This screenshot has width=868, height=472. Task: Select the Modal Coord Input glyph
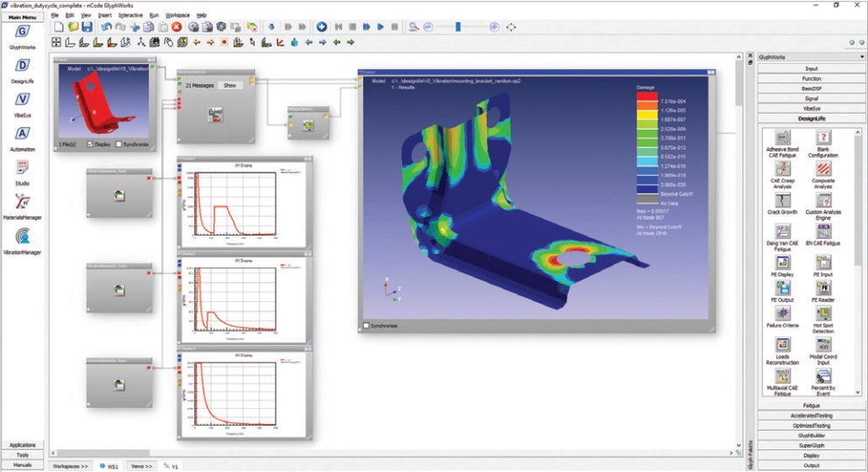(x=823, y=351)
